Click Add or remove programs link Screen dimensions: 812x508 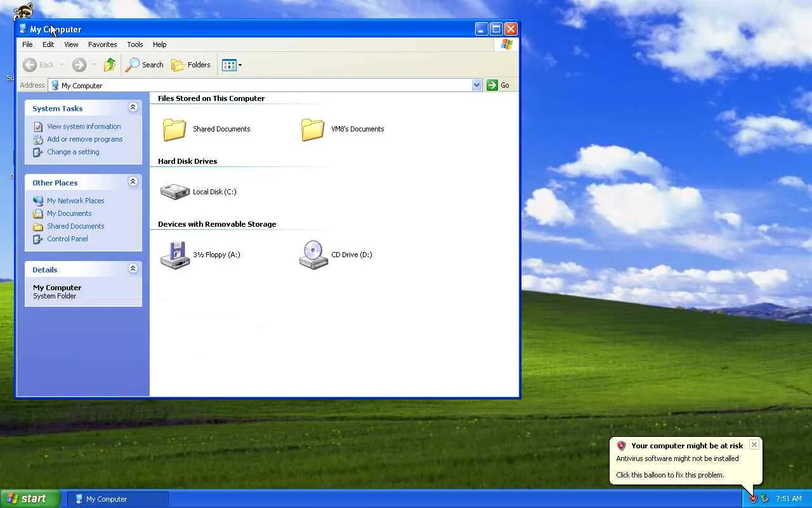(85, 139)
